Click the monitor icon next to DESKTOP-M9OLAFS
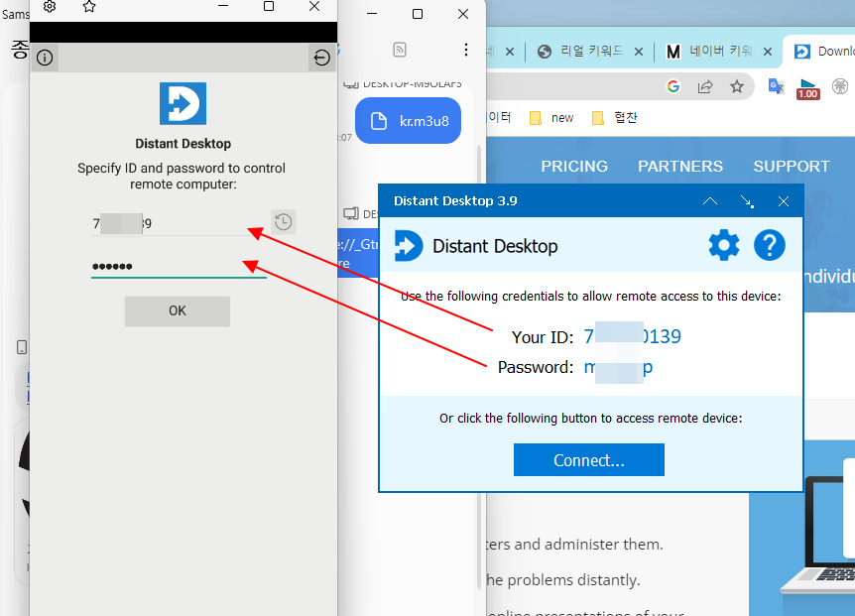 pyautogui.click(x=350, y=84)
